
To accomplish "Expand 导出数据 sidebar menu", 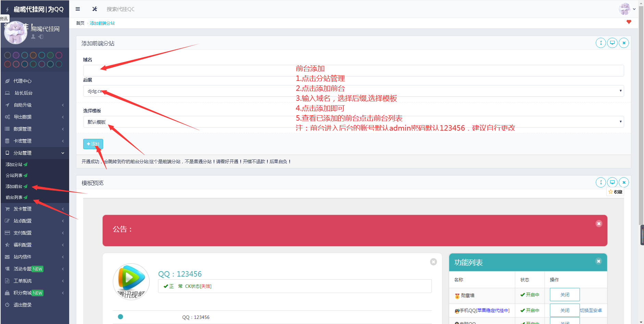I will (x=35, y=117).
